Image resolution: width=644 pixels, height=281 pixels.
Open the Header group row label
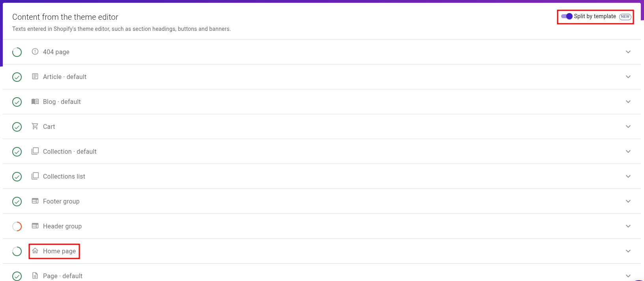click(x=62, y=226)
